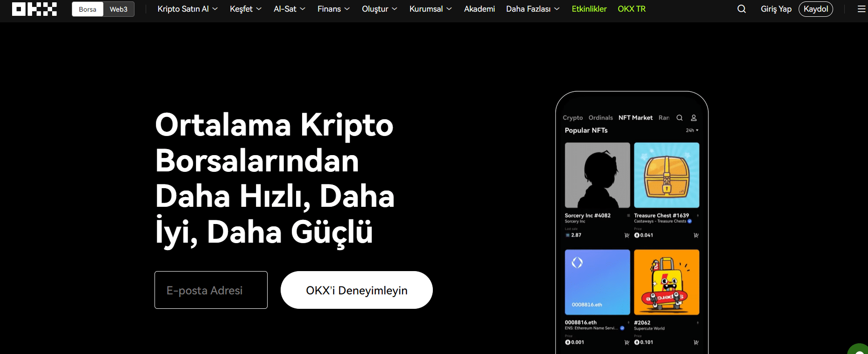Image resolution: width=868 pixels, height=354 pixels.
Task: Open the hamburger menu icon
Action: pyautogui.click(x=861, y=9)
